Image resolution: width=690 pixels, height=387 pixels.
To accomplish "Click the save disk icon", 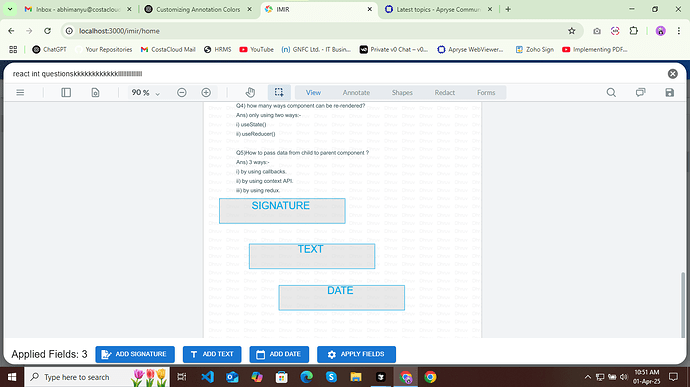I will coord(669,92).
